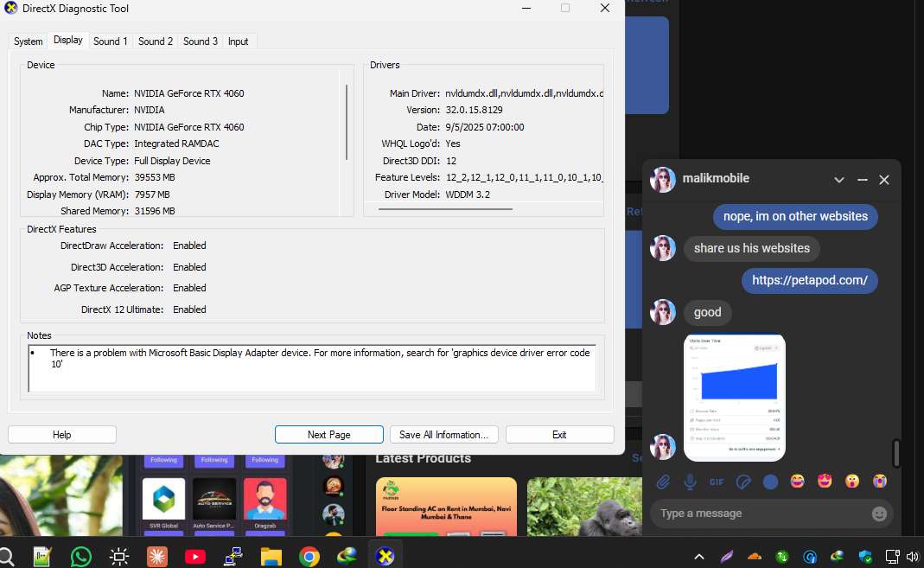Click the smiley icon in message box

click(879, 514)
